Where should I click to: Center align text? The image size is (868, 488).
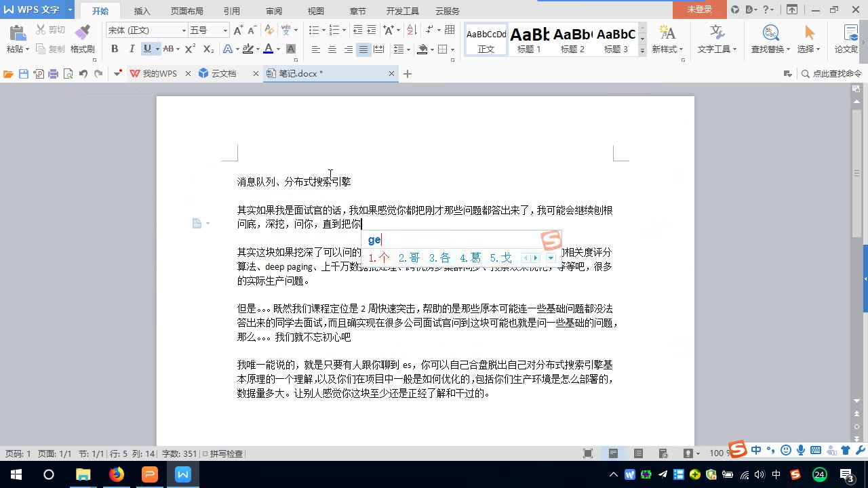click(332, 49)
